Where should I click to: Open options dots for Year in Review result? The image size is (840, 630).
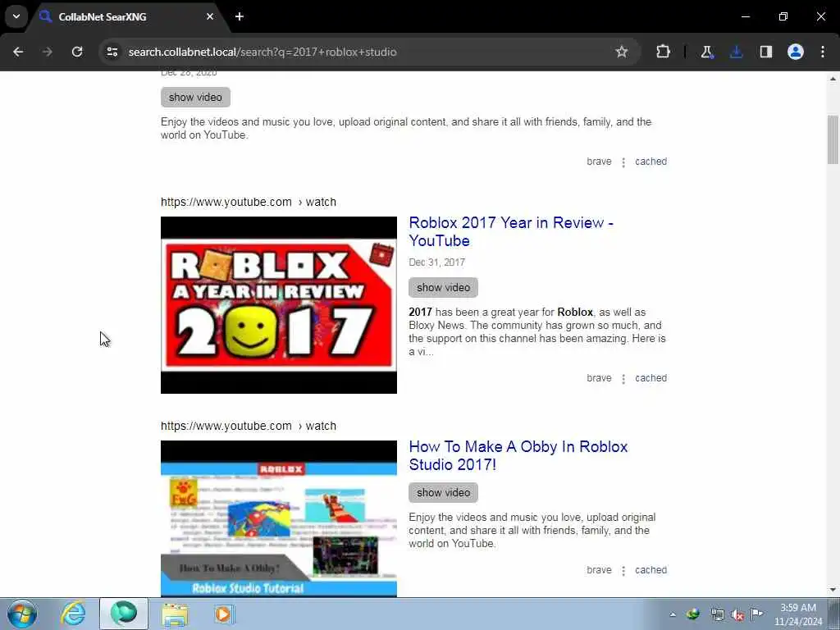pyautogui.click(x=623, y=379)
